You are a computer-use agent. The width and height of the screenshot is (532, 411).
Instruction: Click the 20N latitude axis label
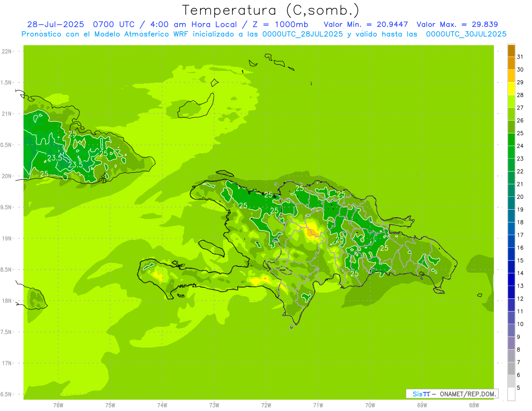pos(6,176)
